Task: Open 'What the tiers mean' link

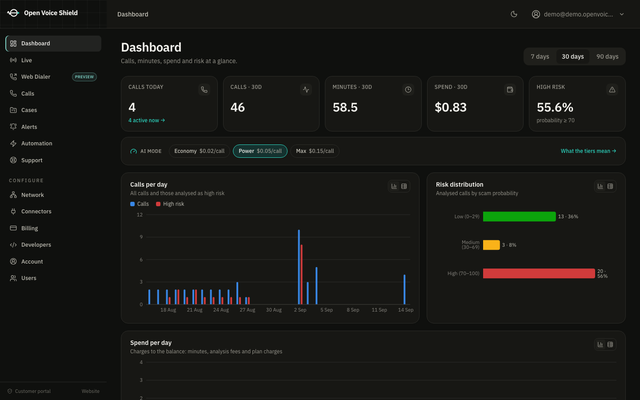Action: [x=588, y=151]
